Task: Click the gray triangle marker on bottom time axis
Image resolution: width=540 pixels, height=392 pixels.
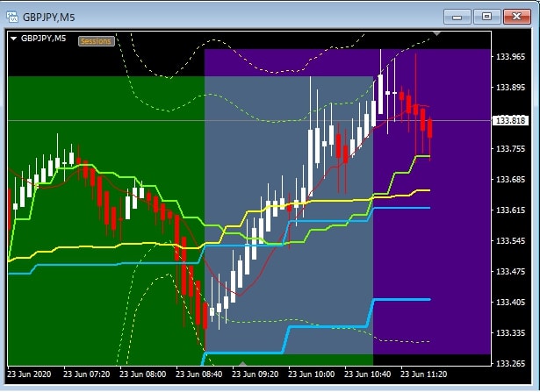Action: point(243,361)
